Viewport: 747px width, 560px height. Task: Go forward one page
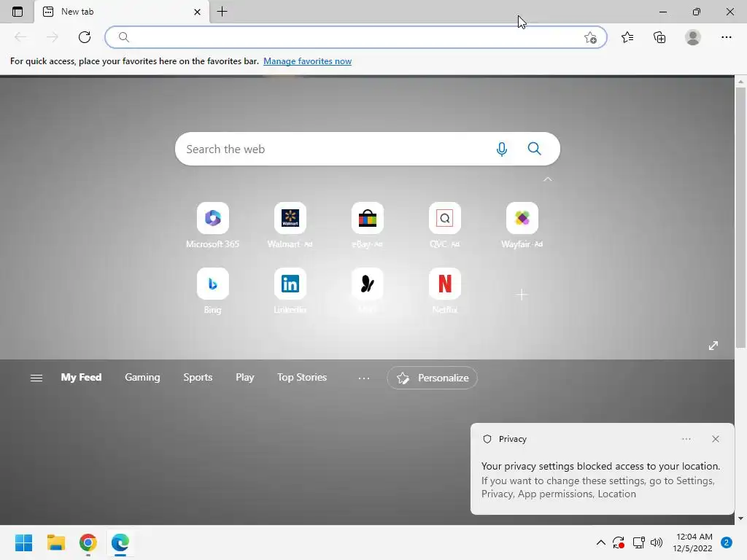[x=53, y=37]
